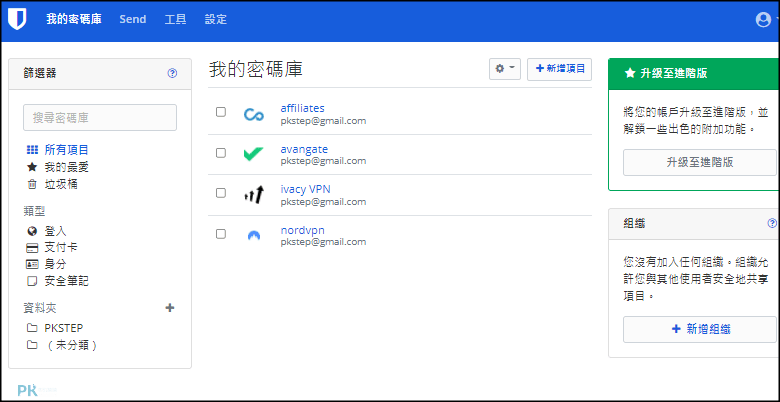The width and height of the screenshot is (780, 402).
Task: Filter by 我的最愛 favorites
Action: [x=66, y=167]
